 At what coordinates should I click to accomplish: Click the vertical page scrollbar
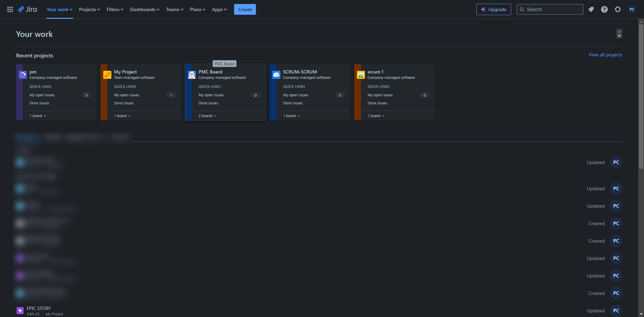click(641, 97)
